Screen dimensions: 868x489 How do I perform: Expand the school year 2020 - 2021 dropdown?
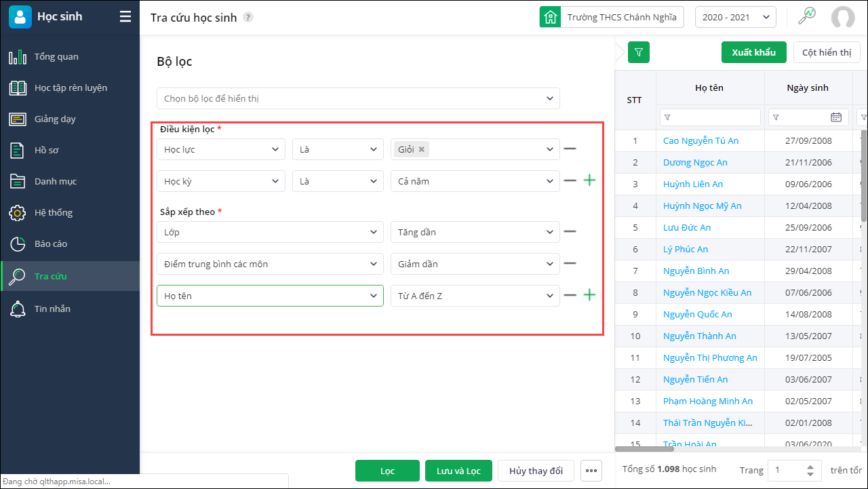pos(735,18)
